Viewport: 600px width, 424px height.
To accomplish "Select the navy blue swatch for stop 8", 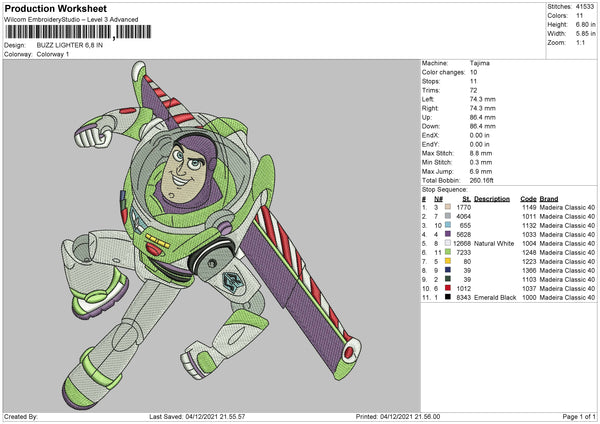I will [448, 270].
